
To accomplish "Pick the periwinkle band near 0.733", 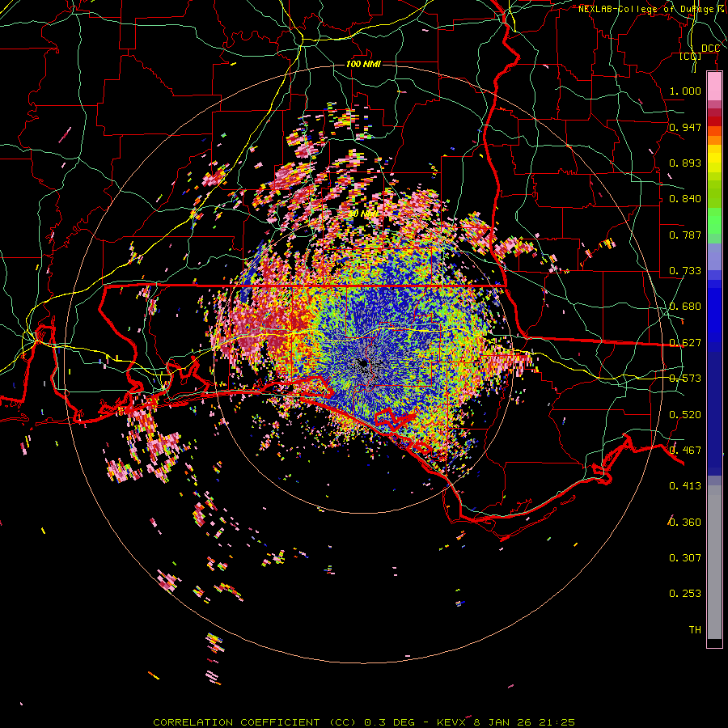I will coord(714,257).
